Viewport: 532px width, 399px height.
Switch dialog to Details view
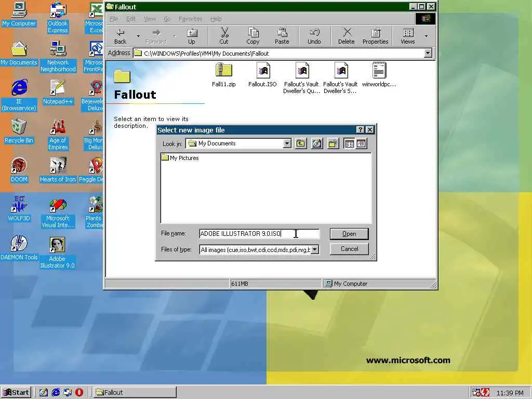(x=361, y=143)
